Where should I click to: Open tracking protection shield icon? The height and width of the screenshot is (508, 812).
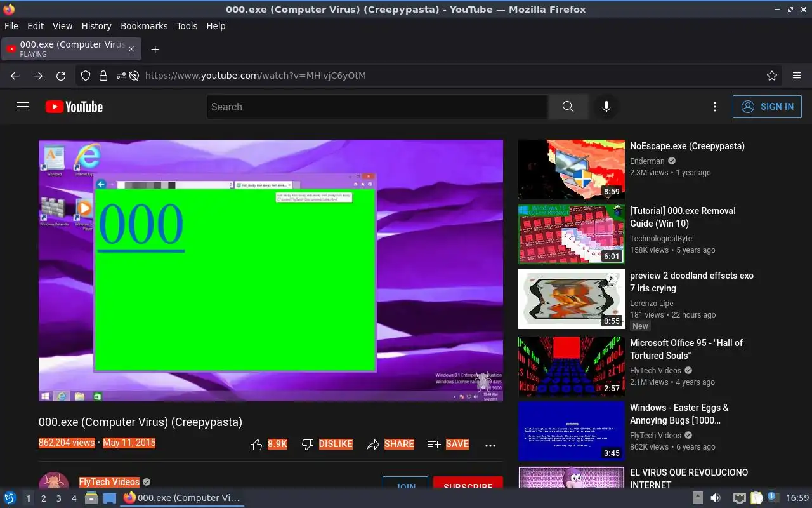[x=86, y=76]
